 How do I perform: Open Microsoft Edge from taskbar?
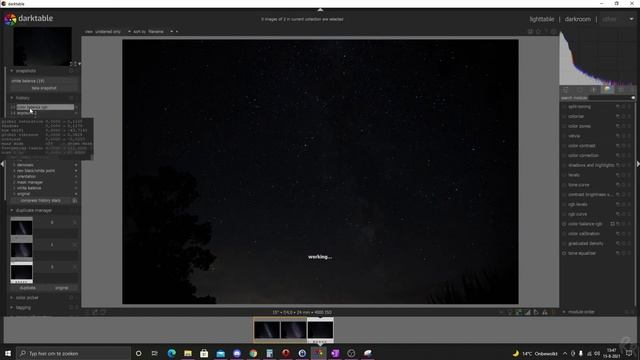pos(171,353)
